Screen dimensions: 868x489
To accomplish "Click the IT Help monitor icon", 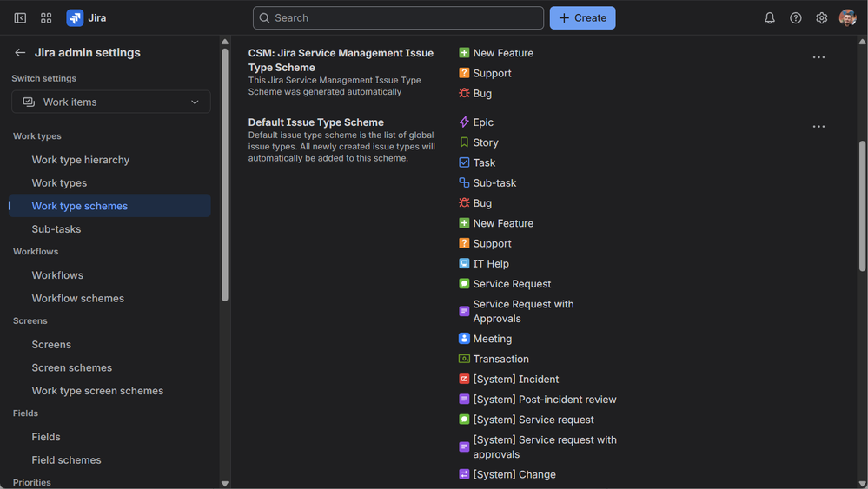I will (x=464, y=263).
